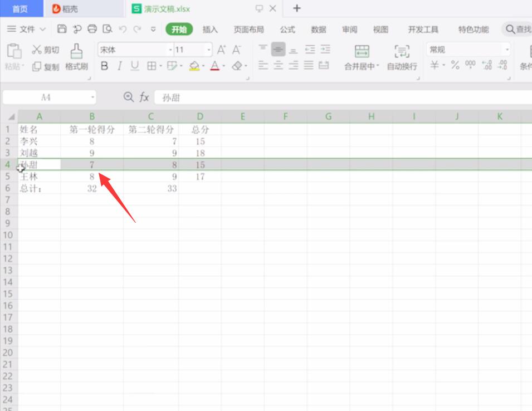Click the cell Borders icon
This screenshot has height=411, width=532.
[152, 66]
